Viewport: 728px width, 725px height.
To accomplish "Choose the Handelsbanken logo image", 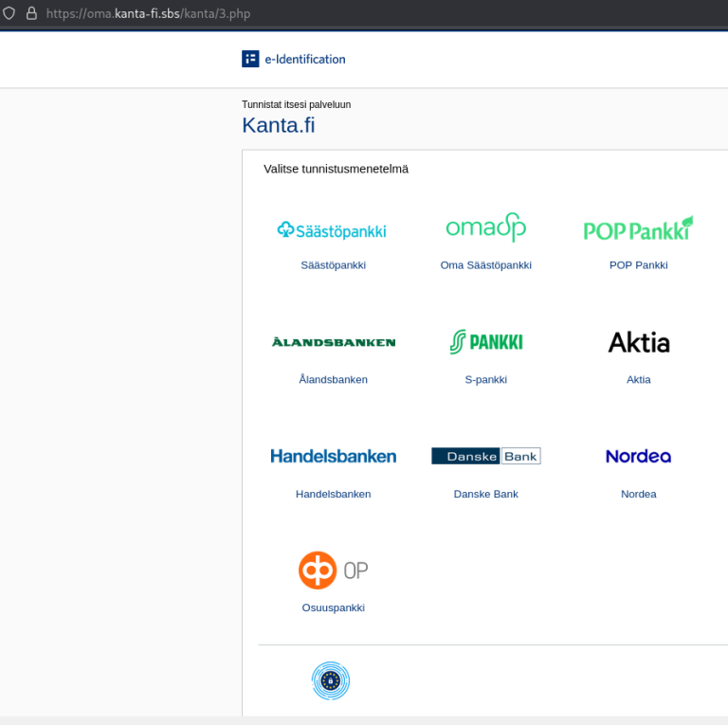I will (x=333, y=456).
